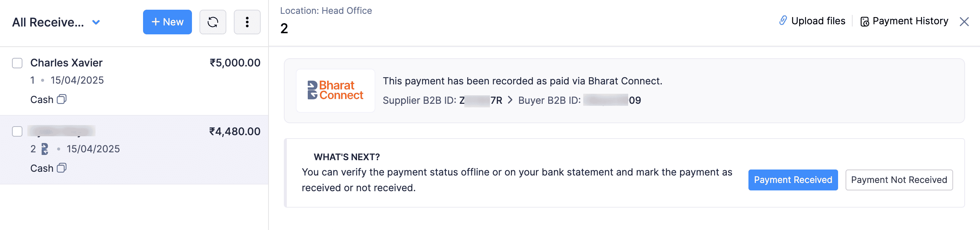Select Charles Xavier's receipt checkbox
This screenshot has height=230, width=980.
pos(17,63)
